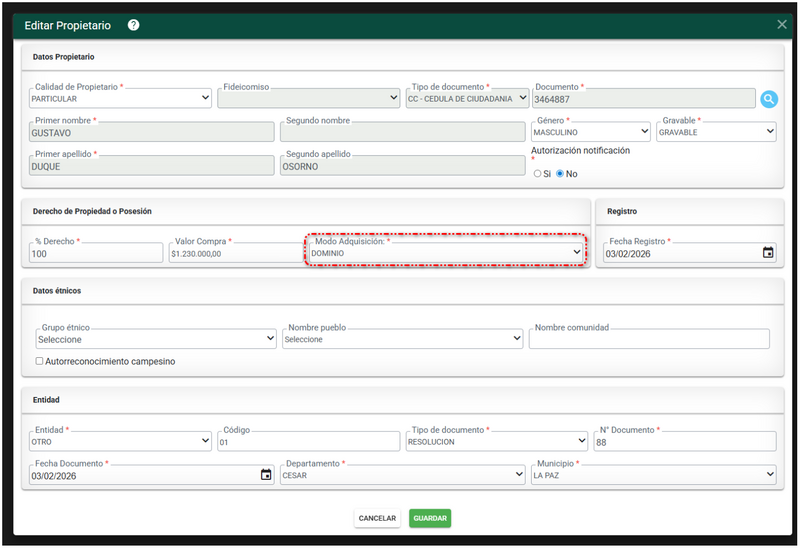The image size is (800, 550).
Task: Click Derecho de Propiedad o Posesión header
Action: [92, 211]
